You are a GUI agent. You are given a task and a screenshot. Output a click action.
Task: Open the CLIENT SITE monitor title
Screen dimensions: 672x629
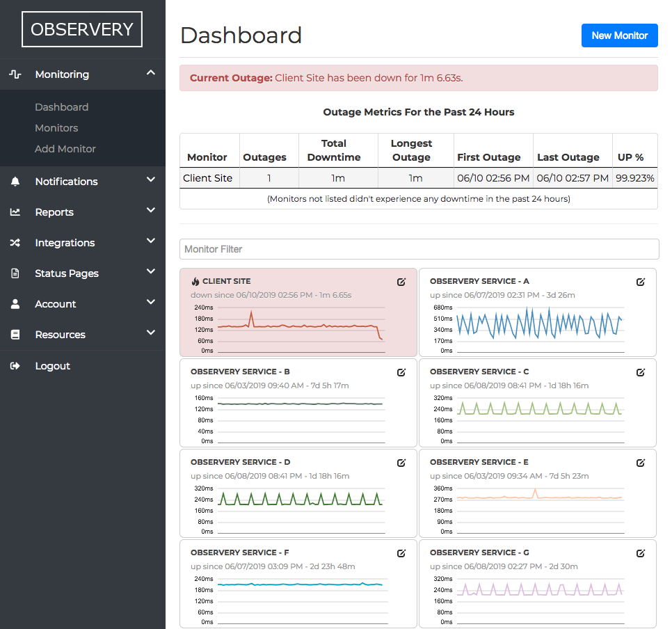pyautogui.click(x=226, y=281)
